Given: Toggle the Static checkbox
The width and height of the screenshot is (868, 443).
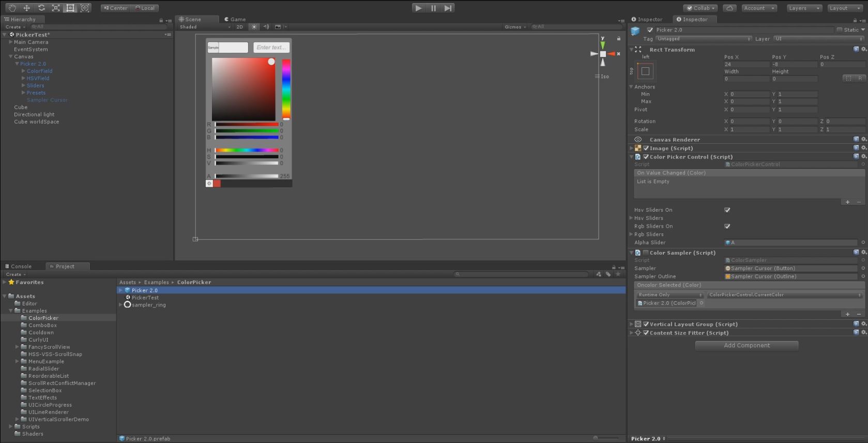Looking at the screenshot, I should click(x=840, y=30).
